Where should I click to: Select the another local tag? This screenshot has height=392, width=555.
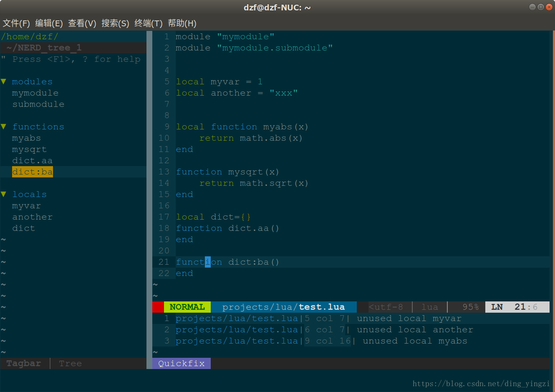coord(32,217)
